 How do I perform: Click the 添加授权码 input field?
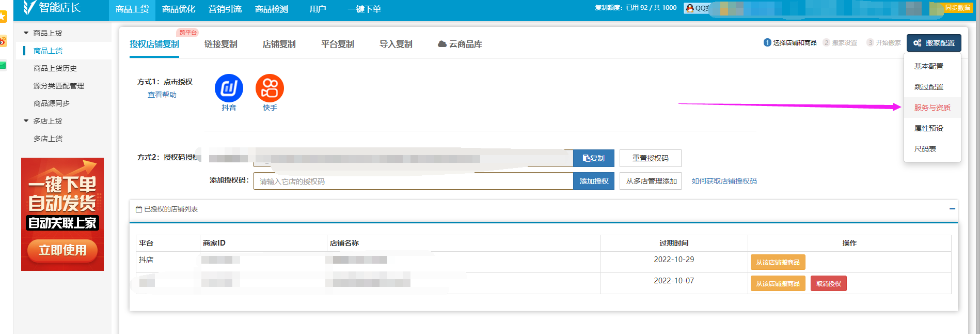[413, 181]
